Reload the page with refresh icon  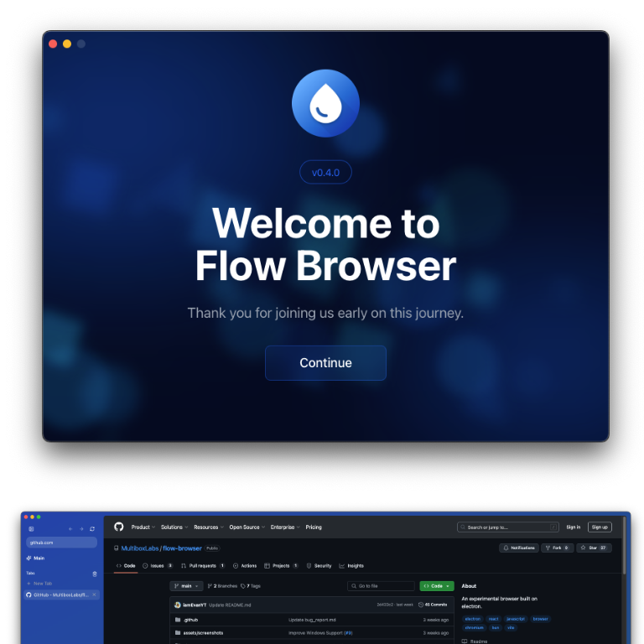92,528
